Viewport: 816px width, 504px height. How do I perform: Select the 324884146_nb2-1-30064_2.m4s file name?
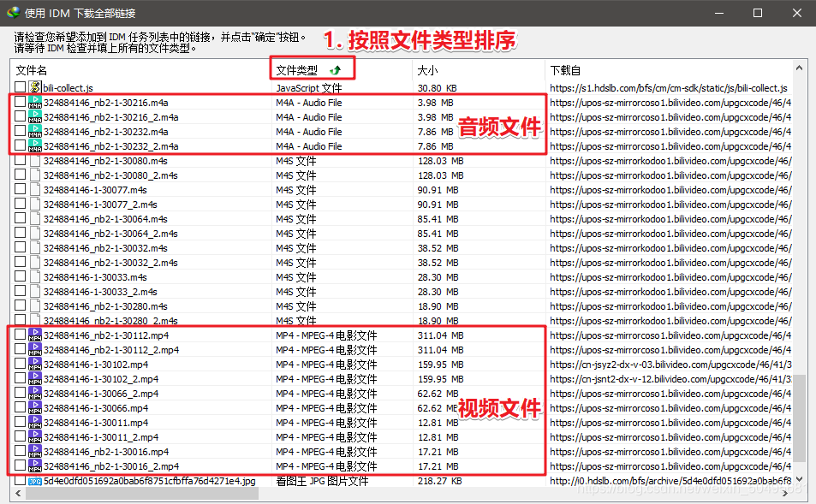110,234
